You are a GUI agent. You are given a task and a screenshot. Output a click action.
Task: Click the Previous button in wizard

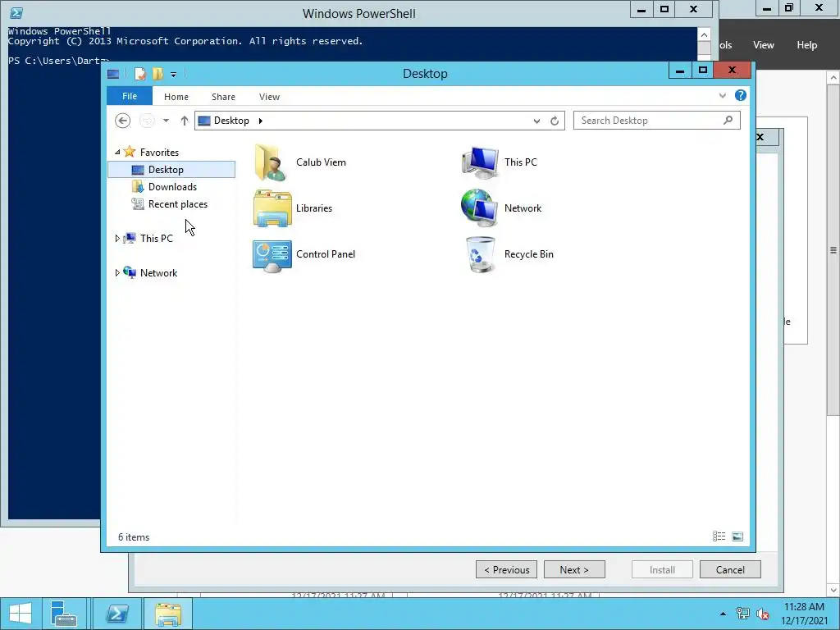pyautogui.click(x=507, y=569)
